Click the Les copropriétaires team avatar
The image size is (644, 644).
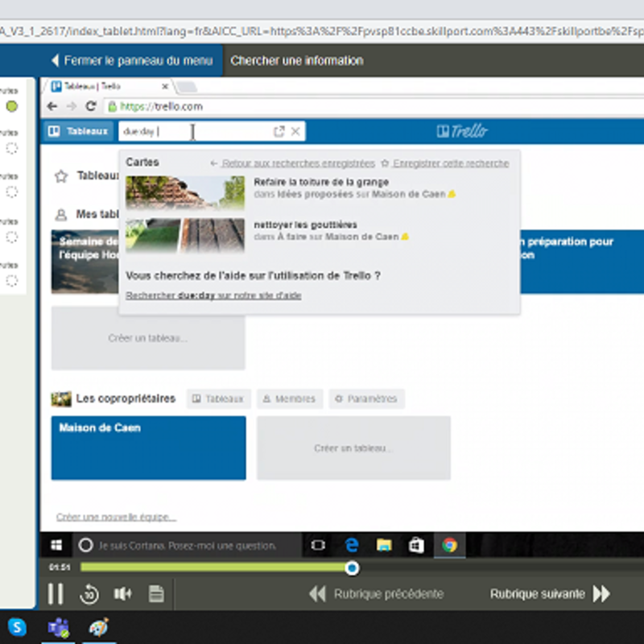tap(61, 398)
